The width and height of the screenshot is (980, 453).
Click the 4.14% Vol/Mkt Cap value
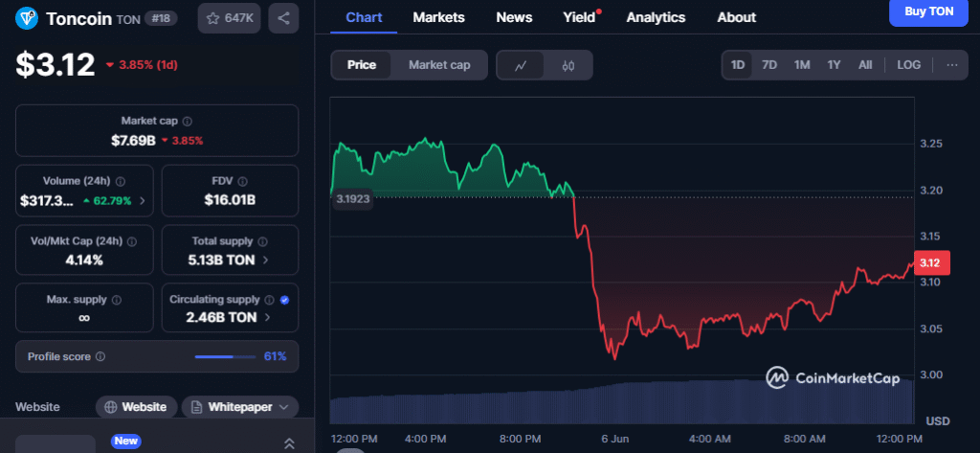coord(84,260)
